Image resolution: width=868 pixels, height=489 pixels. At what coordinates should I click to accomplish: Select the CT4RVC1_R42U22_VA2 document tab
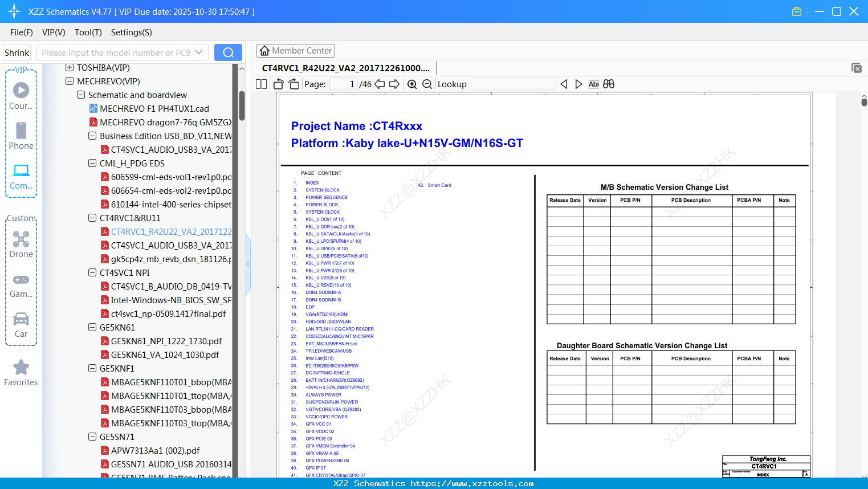click(346, 68)
